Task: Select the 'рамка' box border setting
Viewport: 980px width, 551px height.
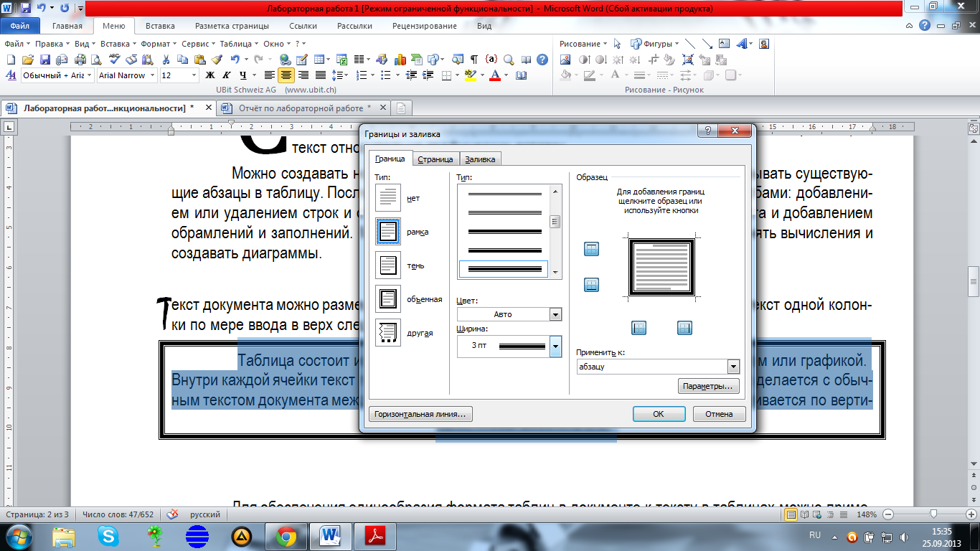Action: 388,230
